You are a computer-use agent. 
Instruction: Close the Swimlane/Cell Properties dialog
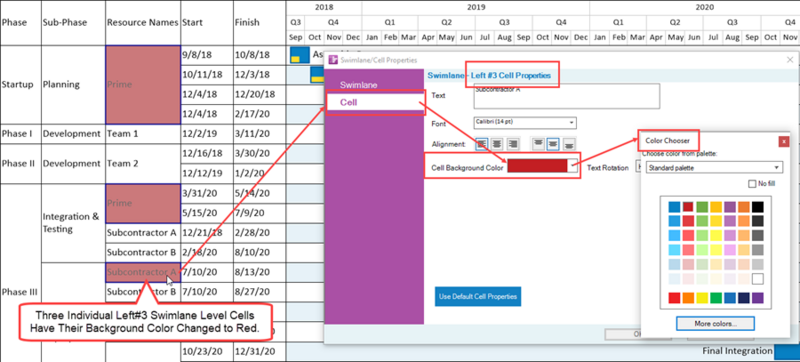(x=790, y=60)
